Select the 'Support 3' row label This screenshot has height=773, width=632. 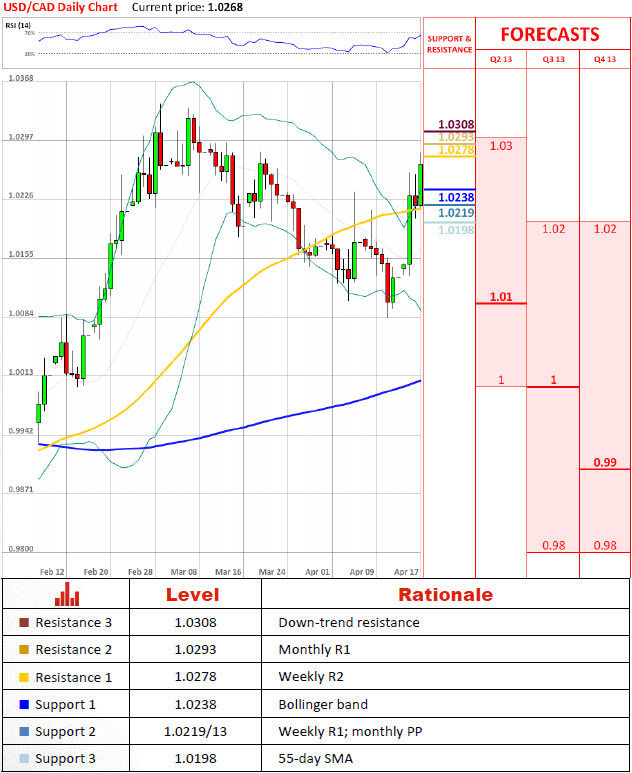pos(65,759)
